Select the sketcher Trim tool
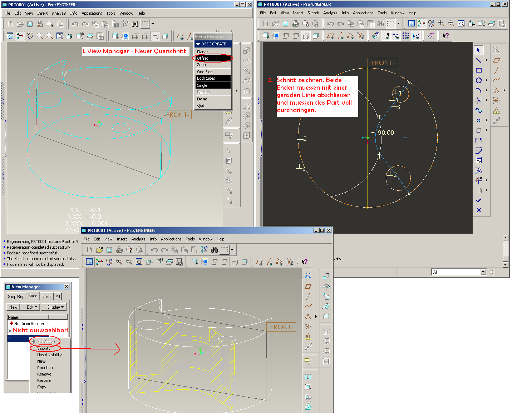This screenshot has height=413, width=532. pyautogui.click(x=479, y=180)
